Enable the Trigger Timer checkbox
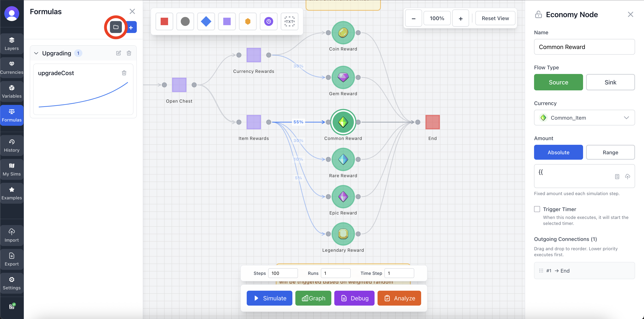 537,209
